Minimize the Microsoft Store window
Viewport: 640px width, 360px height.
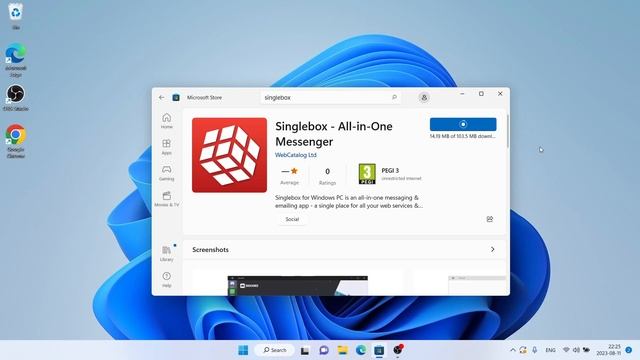[x=462, y=94]
